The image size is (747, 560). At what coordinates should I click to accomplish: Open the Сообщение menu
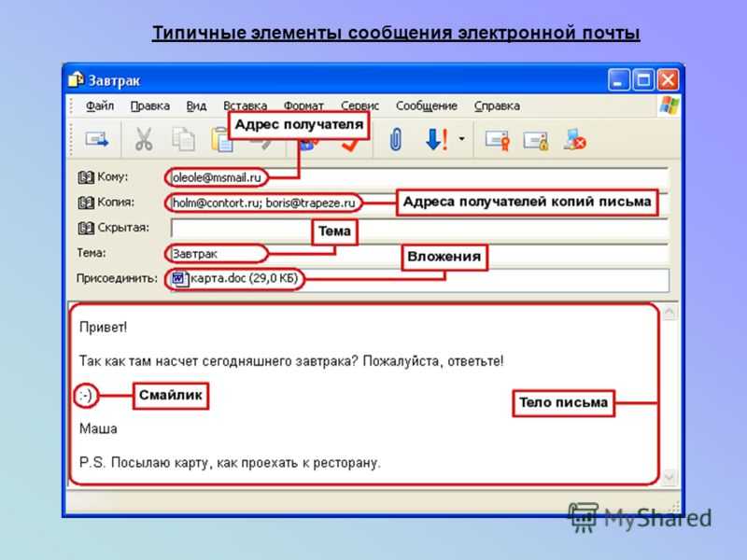pyautogui.click(x=427, y=105)
